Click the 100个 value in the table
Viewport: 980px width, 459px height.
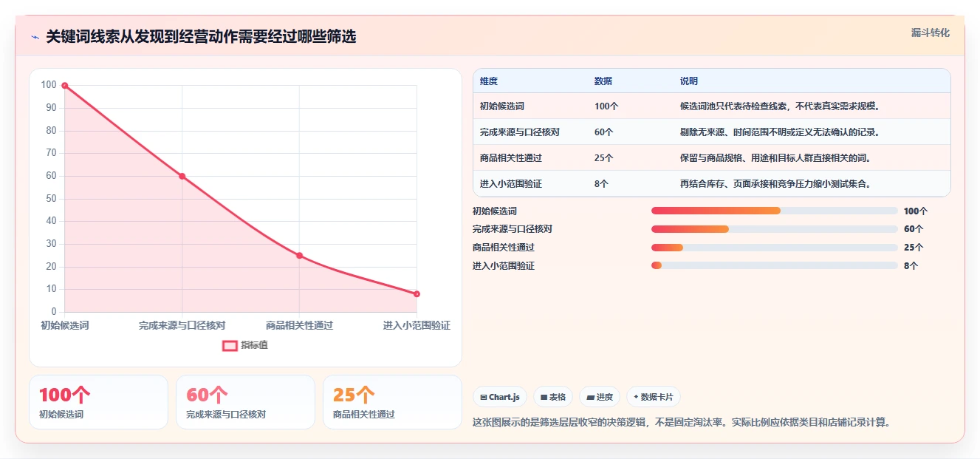pyautogui.click(x=606, y=106)
